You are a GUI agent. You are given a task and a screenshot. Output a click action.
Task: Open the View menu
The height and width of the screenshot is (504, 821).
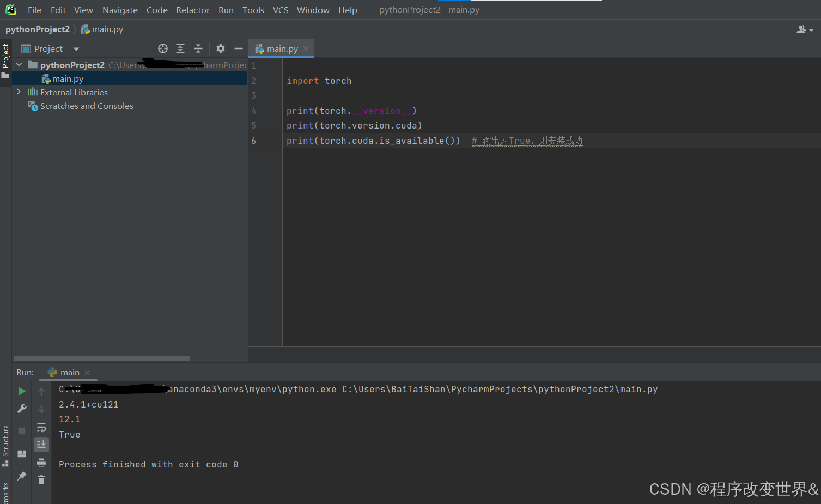[x=83, y=10]
